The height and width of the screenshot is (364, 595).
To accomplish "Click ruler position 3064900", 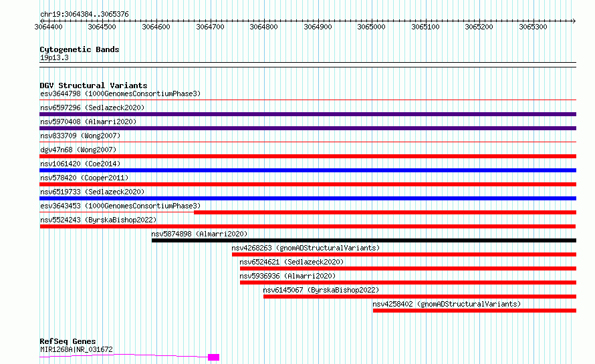I will coord(318,27).
